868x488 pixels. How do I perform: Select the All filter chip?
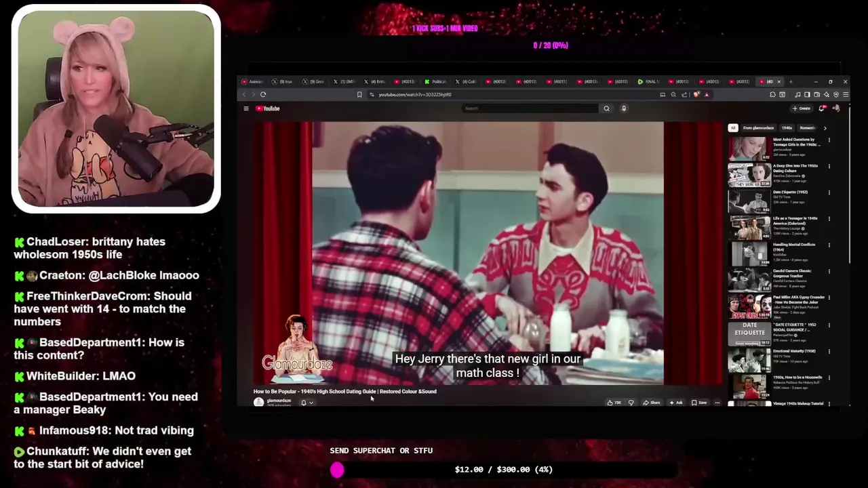coord(732,128)
